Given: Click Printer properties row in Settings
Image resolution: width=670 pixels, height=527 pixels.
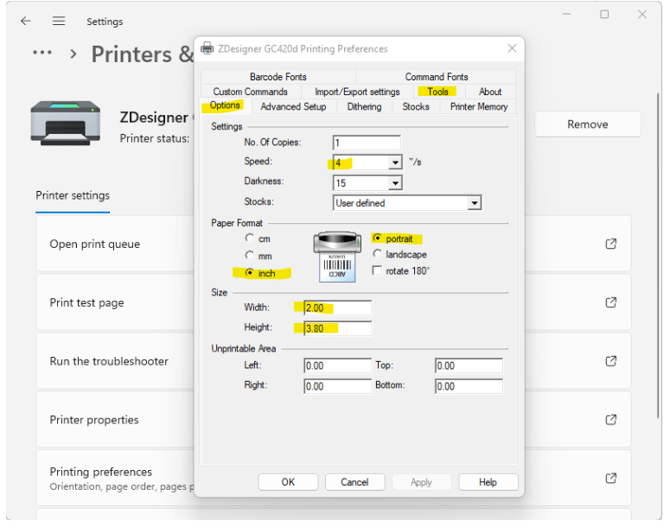Looking at the screenshot, I should point(333,419).
